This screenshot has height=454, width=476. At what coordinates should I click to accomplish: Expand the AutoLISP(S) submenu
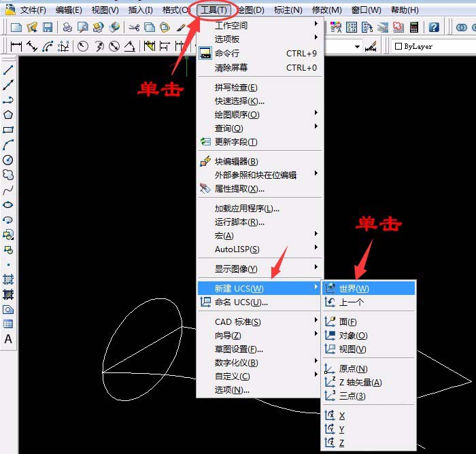coord(260,249)
